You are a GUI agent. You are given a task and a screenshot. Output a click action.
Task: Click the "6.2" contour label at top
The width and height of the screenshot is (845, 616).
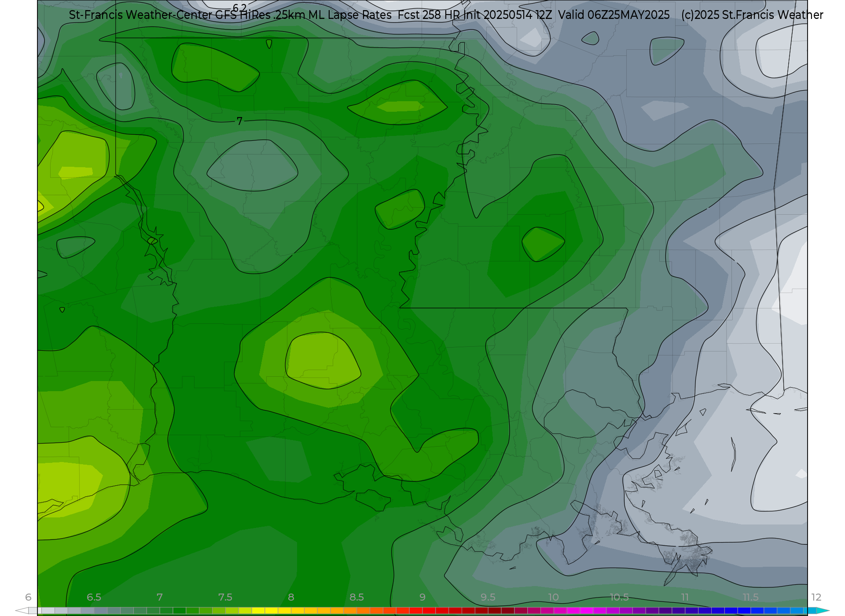(x=239, y=8)
